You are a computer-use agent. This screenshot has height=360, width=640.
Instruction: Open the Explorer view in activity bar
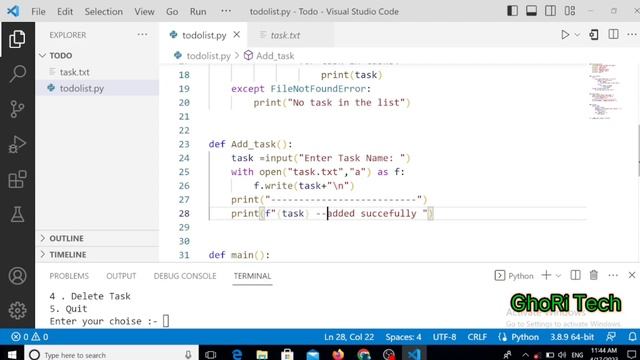17,39
